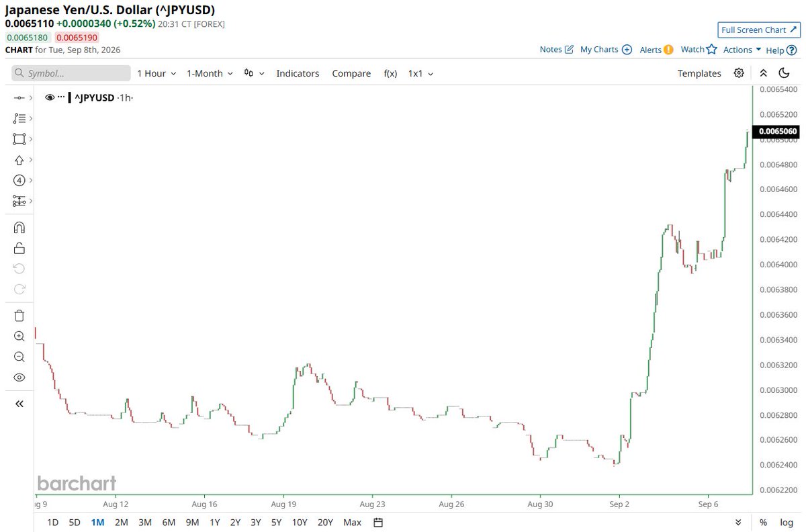Expand the rectangle shapes submenu arrow
Screen dimensions: 806x532
31,139
